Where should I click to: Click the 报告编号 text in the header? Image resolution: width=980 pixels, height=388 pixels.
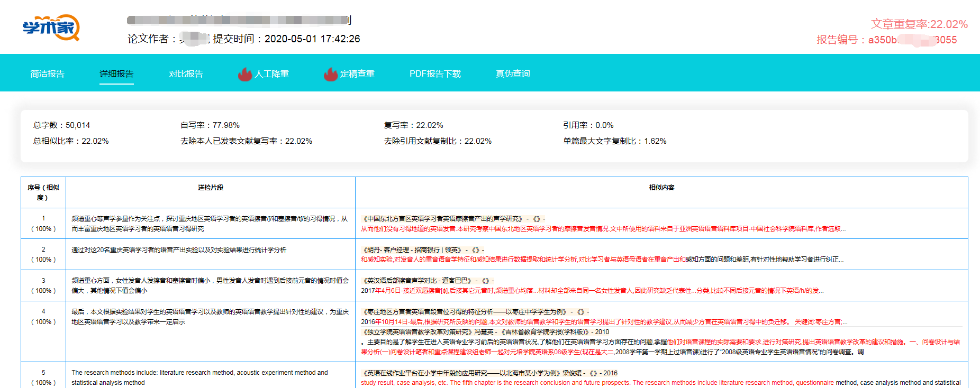click(886, 40)
